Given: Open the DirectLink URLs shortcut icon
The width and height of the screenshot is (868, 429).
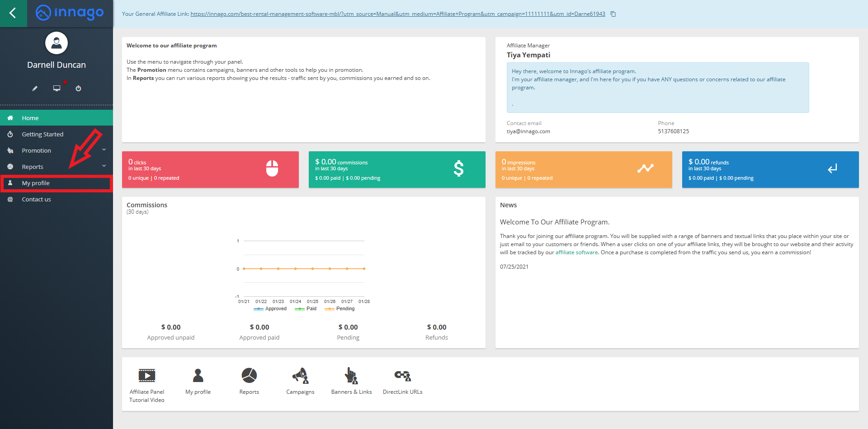Looking at the screenshot, I should 402,376.
